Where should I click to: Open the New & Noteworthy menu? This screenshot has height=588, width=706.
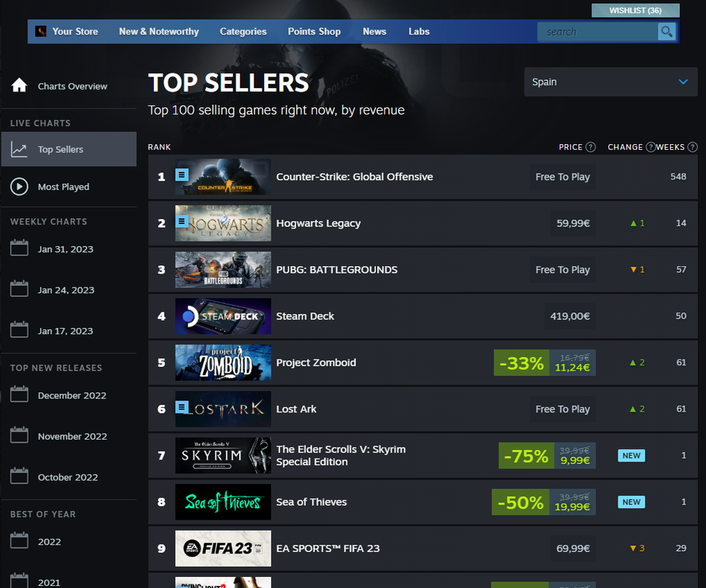[159, 32]
